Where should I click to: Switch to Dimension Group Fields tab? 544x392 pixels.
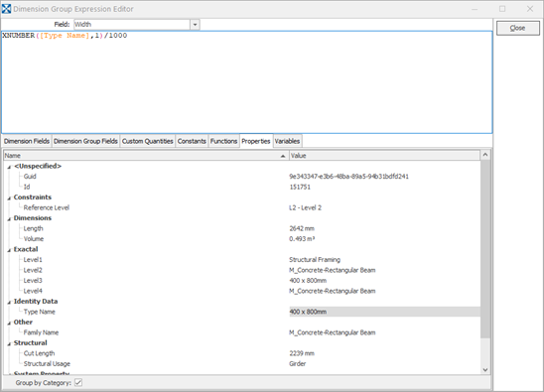[85, 141]
